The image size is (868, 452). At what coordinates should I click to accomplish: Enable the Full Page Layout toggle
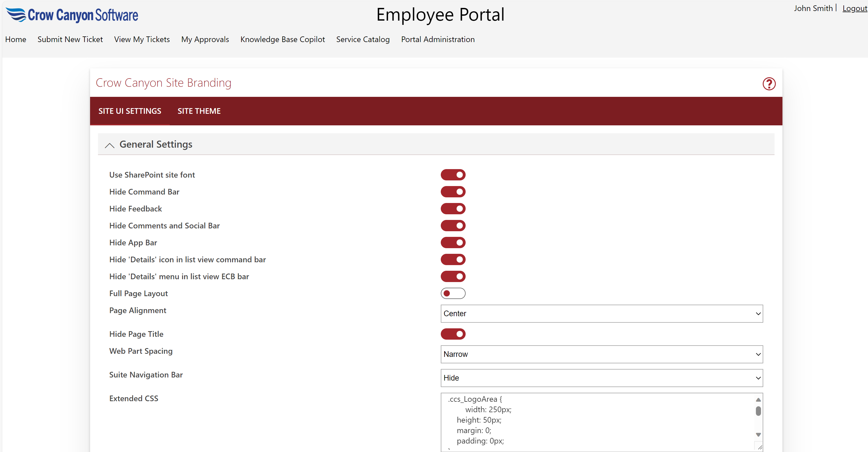(x=453, y=293)
